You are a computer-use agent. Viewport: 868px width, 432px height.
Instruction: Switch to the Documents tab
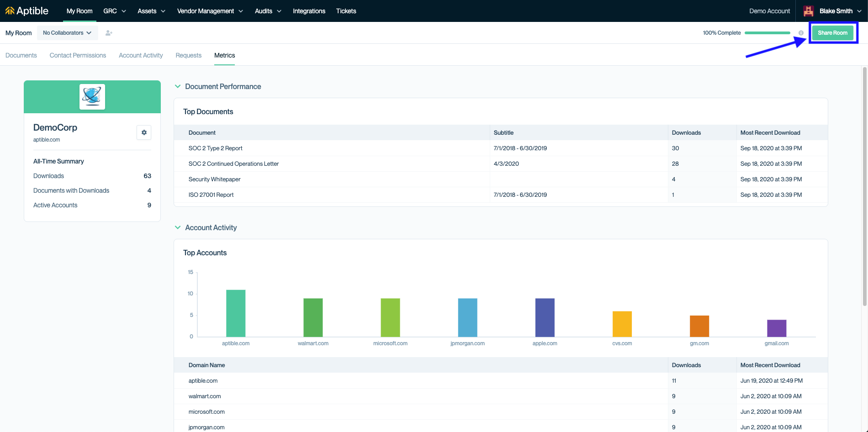click(x=21, y=55)
